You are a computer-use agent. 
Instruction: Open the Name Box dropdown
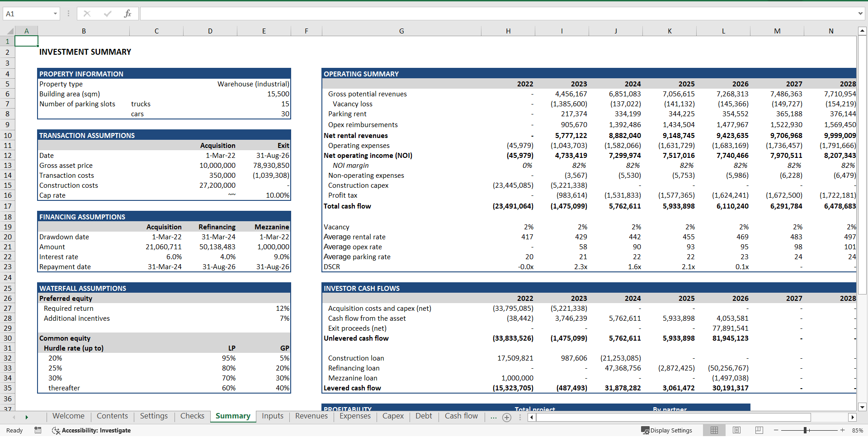(55, 14)
